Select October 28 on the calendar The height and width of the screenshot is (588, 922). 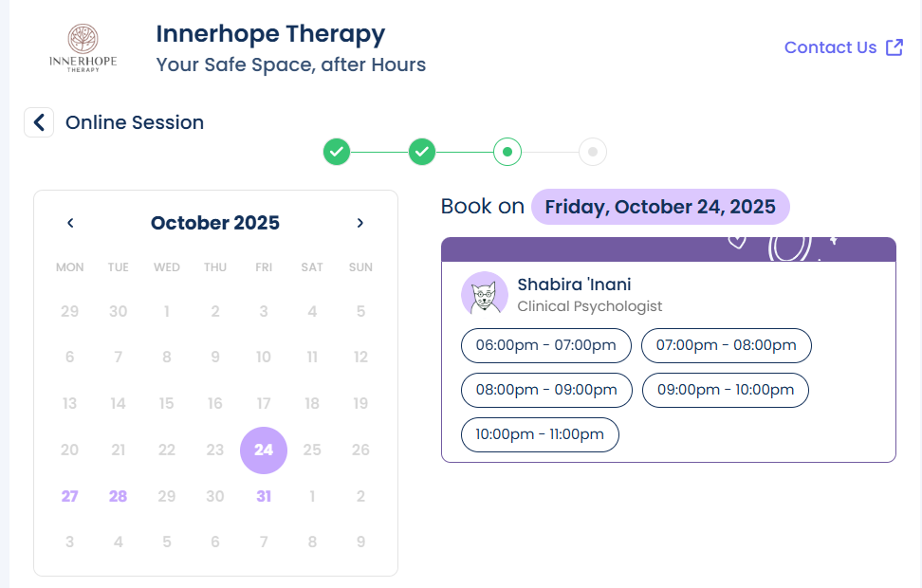coord(118,496)
